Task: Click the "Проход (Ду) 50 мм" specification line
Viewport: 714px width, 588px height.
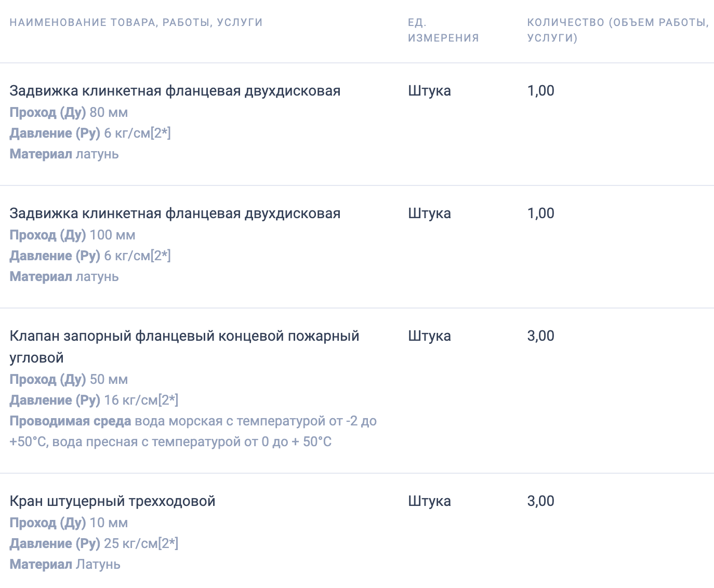Action: [x=69, y=380]
